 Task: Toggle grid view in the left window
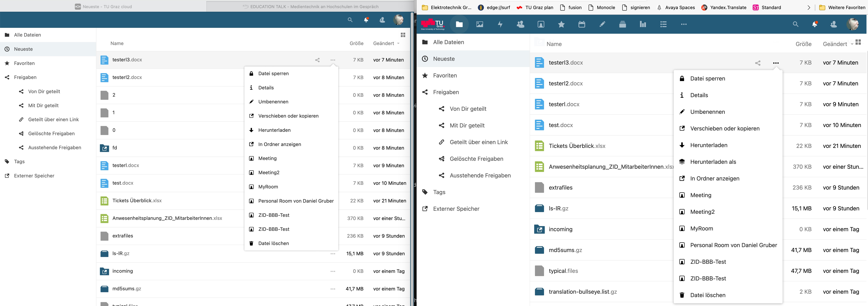[x=403, y=35]
